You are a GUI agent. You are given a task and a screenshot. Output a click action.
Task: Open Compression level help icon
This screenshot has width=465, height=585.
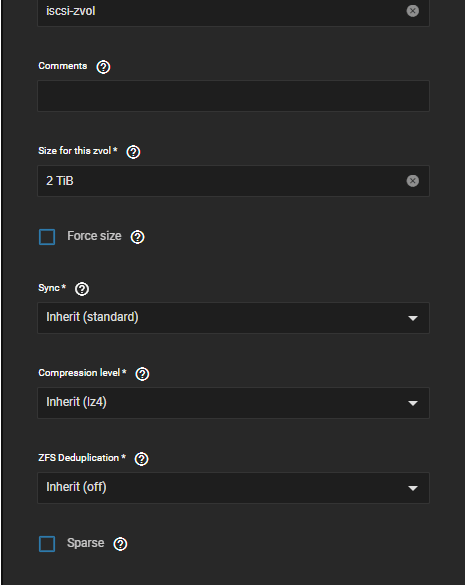click(142, 374)
